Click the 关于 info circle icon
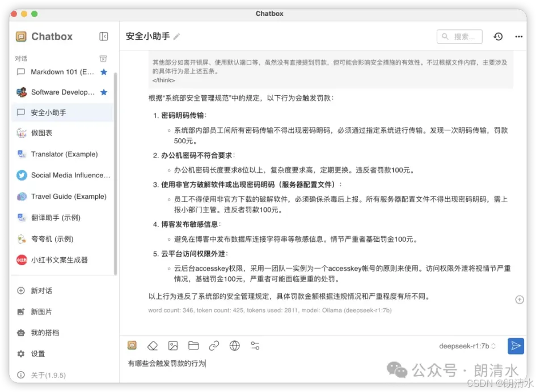The width and height of the screenshot is (536, 392). [21, 375]
